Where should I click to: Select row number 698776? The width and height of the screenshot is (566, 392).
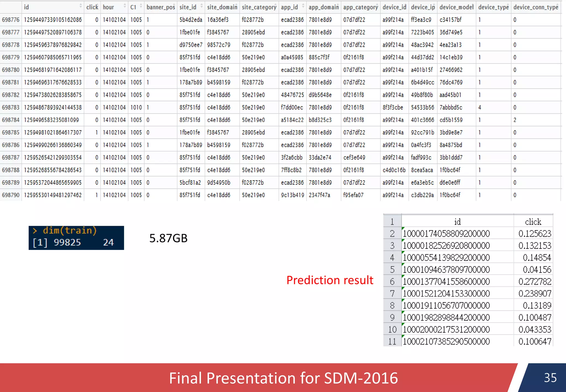(x=11, y=20)
